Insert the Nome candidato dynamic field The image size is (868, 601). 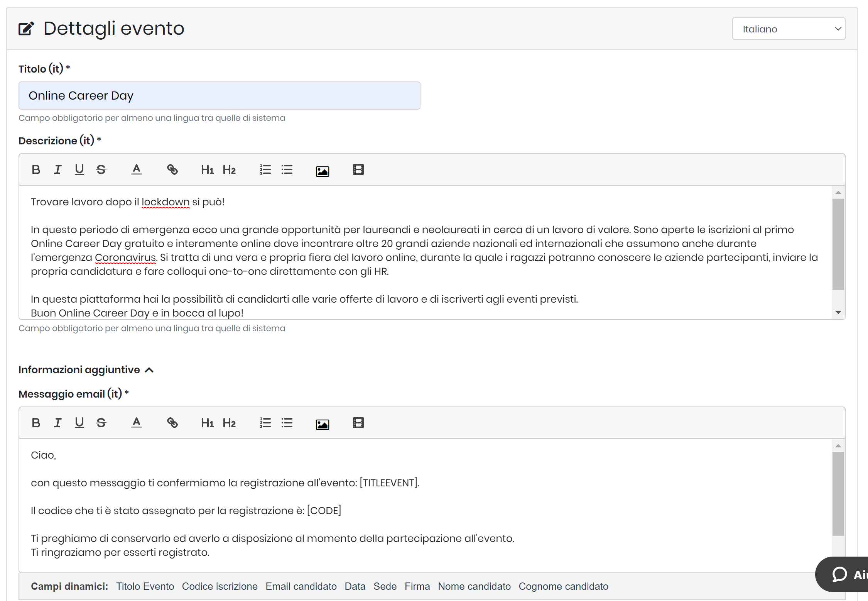point(474,586)
